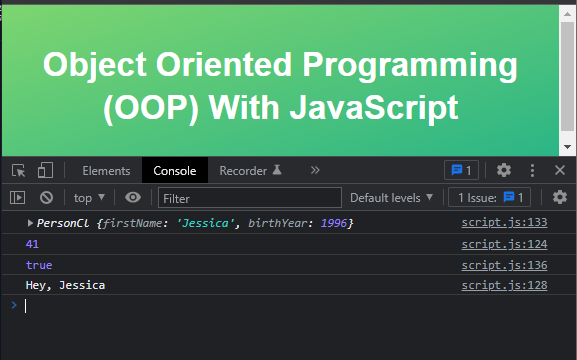Open DevTools settings gear icon
The height and width of the screenshot is (360, 577).
504,170
